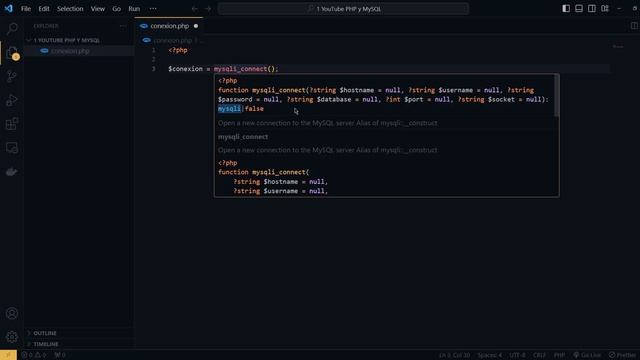Open the Run menu
This screenshot has height=360, width=640.
point(134,9)
